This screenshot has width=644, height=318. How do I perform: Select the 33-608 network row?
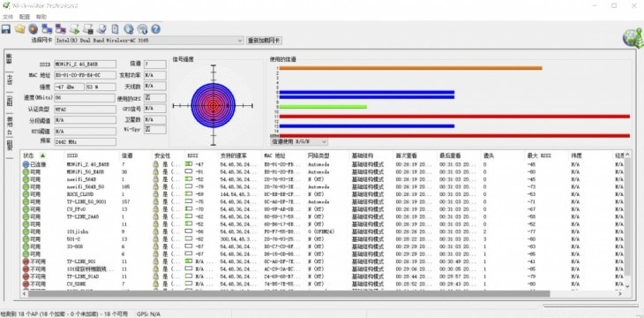point(322,246)
